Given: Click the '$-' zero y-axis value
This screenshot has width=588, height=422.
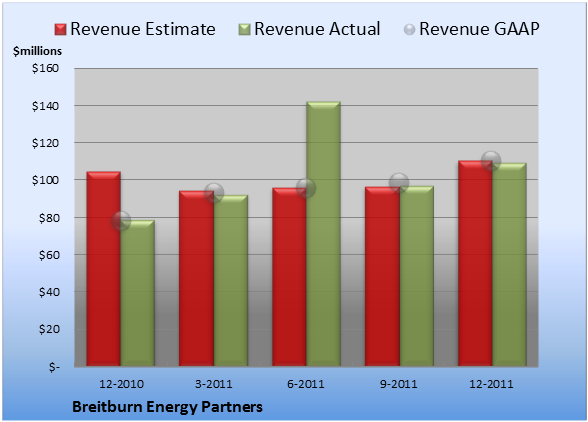Looking at the screenshot, I should pyautogui.click(x=54, y=366).
